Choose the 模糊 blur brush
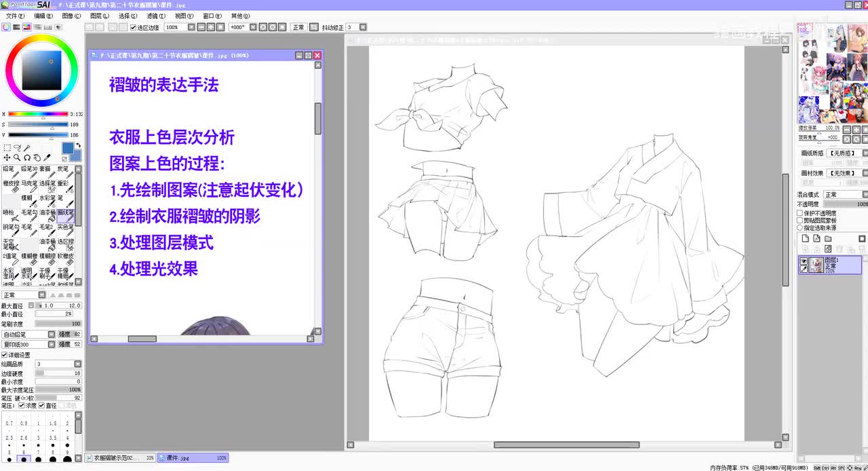Viewport: 868px width, 471px height. click(28, 202)
